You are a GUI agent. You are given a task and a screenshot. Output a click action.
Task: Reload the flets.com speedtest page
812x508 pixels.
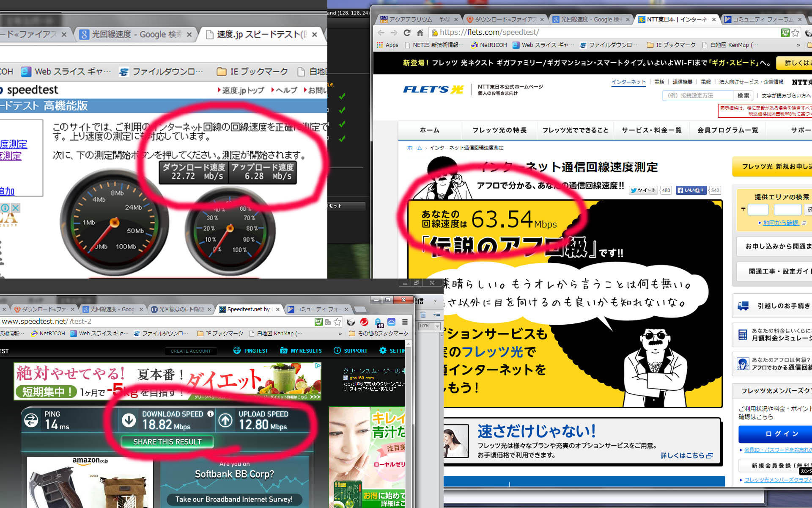pos(407,33)
